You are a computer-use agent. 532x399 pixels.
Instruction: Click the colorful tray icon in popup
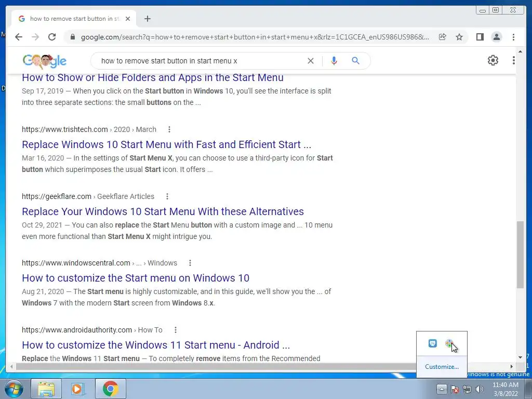(449, 343)
